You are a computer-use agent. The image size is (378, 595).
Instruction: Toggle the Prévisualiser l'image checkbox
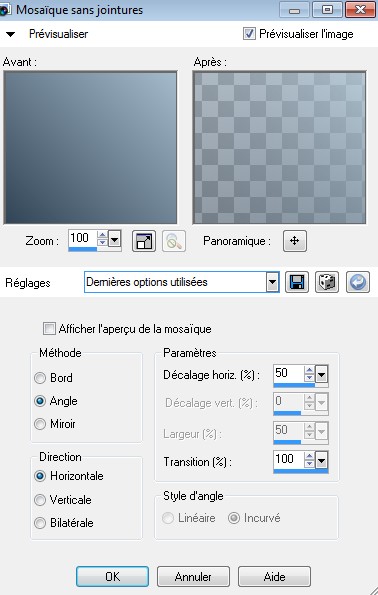249,33
